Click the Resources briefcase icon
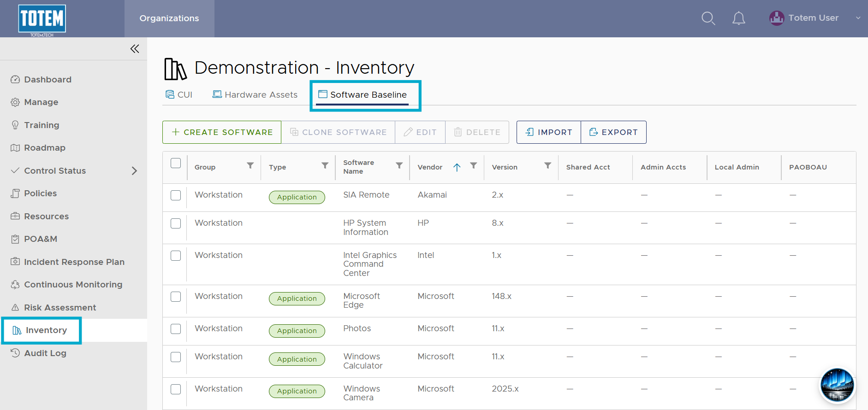The width and height of the screenshot is (868, 410). tap(15, 216)
